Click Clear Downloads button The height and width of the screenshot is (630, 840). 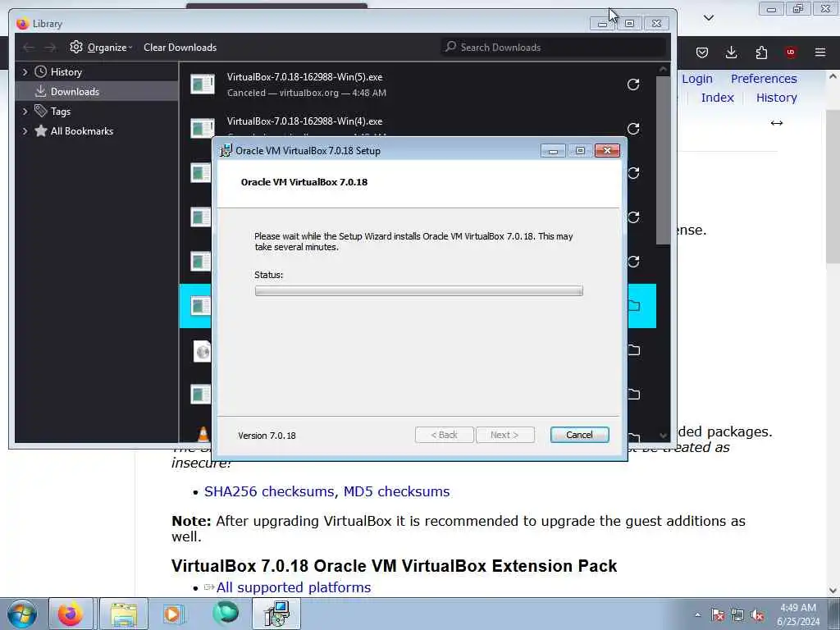click(180, 47)
